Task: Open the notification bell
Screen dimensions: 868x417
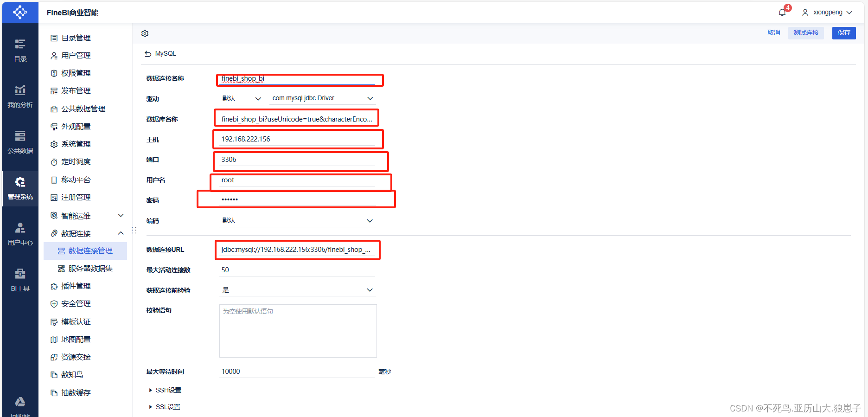Action: (782, 13)
